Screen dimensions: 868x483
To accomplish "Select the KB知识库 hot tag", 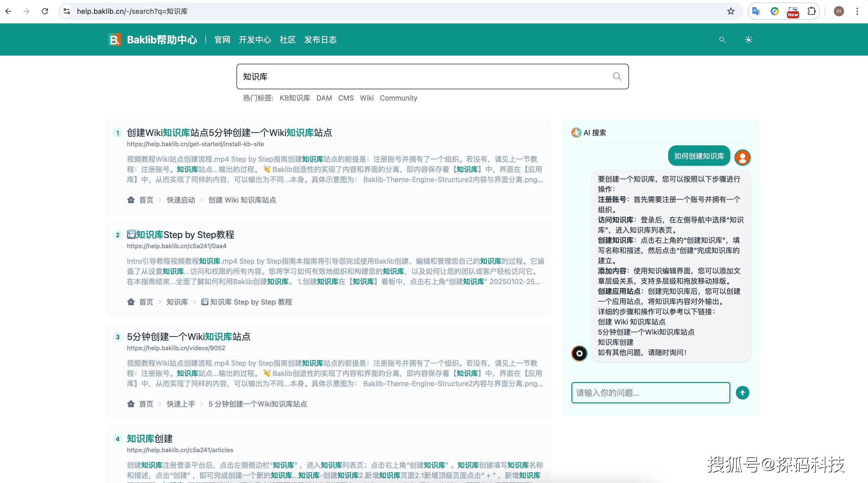I will coord(295,98).
